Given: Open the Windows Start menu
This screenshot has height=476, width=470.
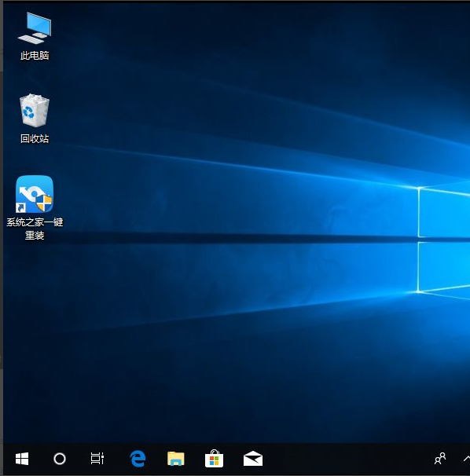Looking at the screenshot, I should tap(22, 459).
